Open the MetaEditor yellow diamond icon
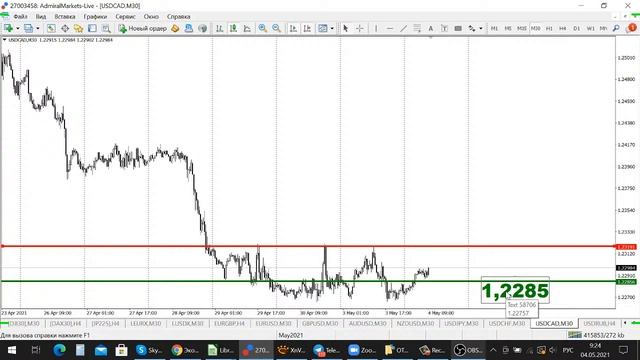Screen dimensions: 640x360 [175, 28]
